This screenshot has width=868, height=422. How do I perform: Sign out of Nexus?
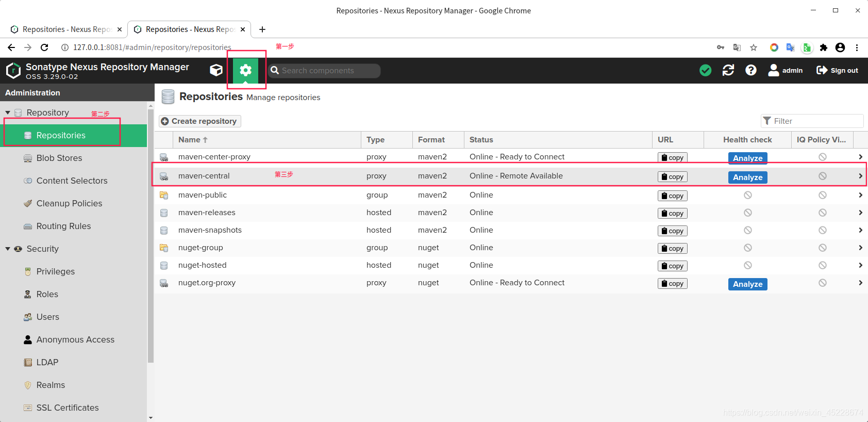(837, 70)
